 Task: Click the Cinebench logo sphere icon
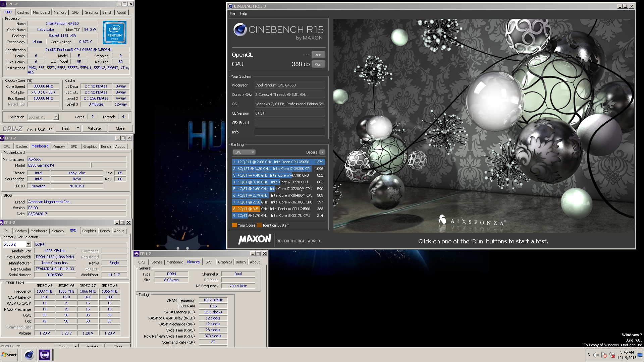[240, 29]
